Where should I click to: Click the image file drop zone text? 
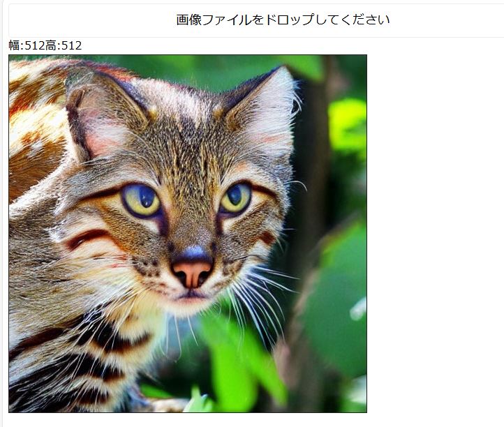[x=283, y=20]
